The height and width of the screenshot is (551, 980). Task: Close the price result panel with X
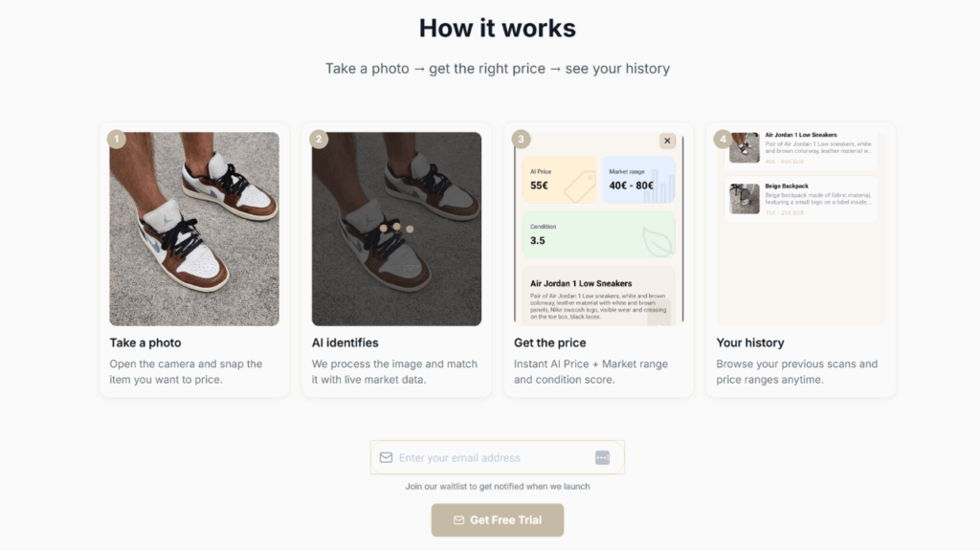pyautogui.click(x=667, y=141)
